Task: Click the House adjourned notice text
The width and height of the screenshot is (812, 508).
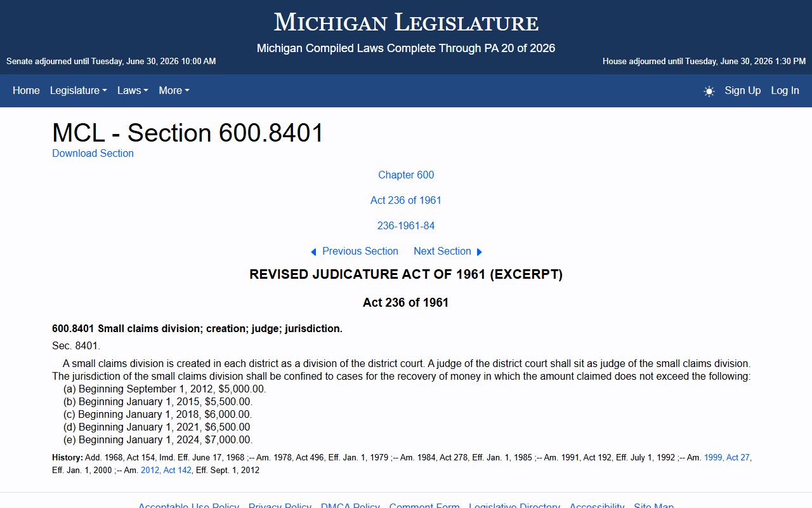Action: [x=704, y=62]
